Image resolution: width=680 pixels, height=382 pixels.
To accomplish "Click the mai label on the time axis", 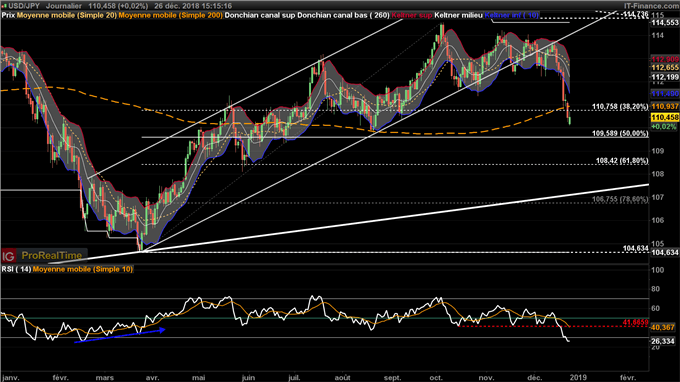I will (x=199, y=378).
